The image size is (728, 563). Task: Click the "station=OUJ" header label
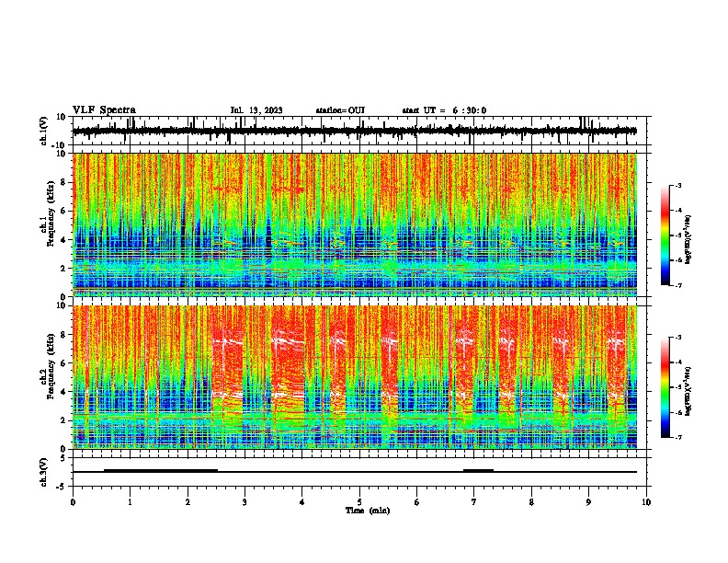coord(340,110)
